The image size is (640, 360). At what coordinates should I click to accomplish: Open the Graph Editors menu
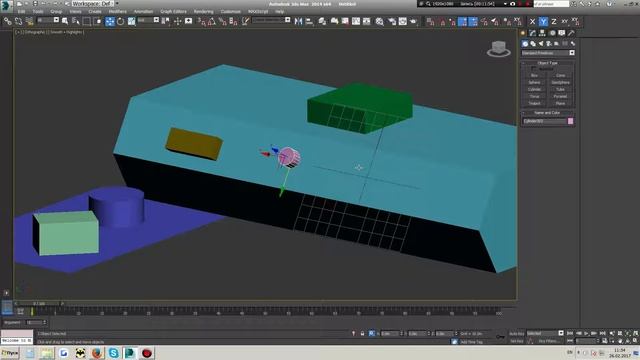coord(173,11)
